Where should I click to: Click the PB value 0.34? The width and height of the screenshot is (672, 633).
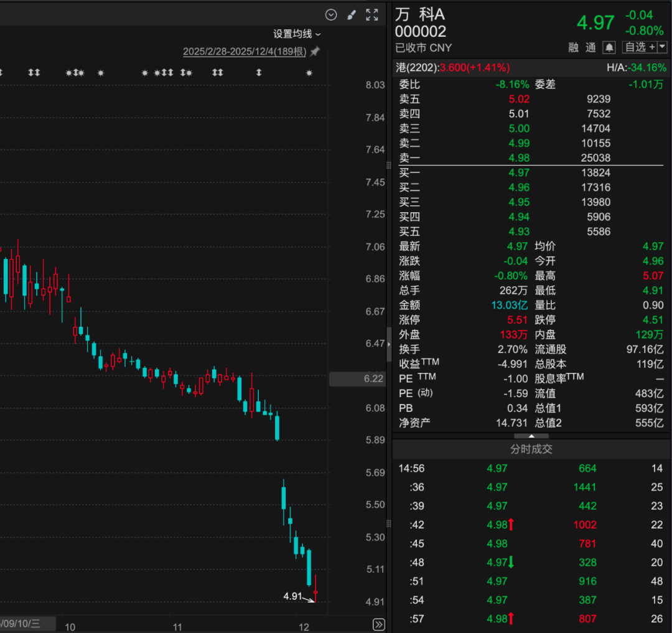click(x=517, y=408)
